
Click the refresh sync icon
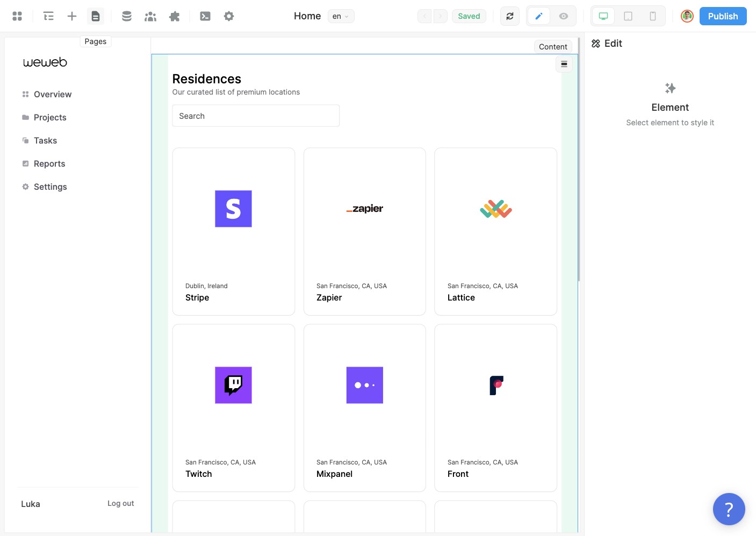click(x=510, y=16)
